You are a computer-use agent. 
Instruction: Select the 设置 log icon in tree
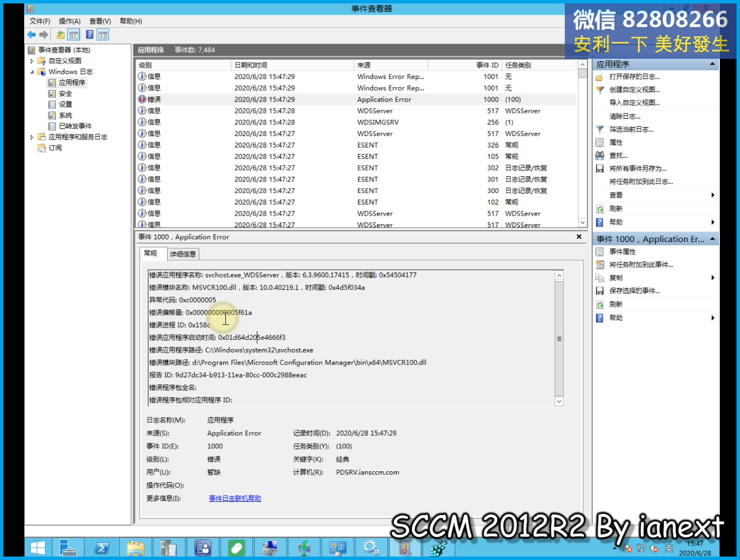tap(52, 105)
